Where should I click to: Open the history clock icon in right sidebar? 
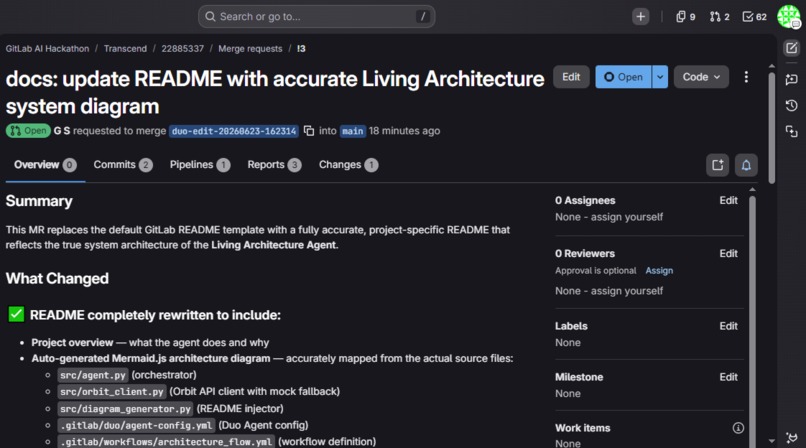tap(792, 105)
